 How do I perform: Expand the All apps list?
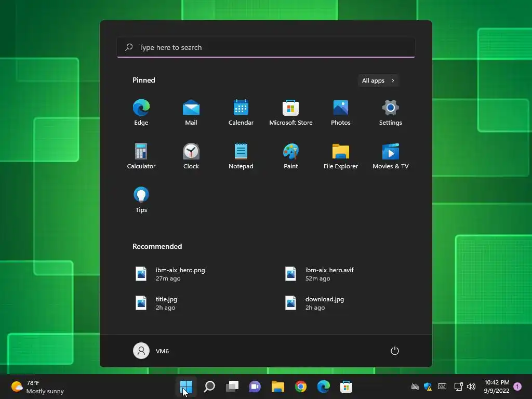pos(378,81)
